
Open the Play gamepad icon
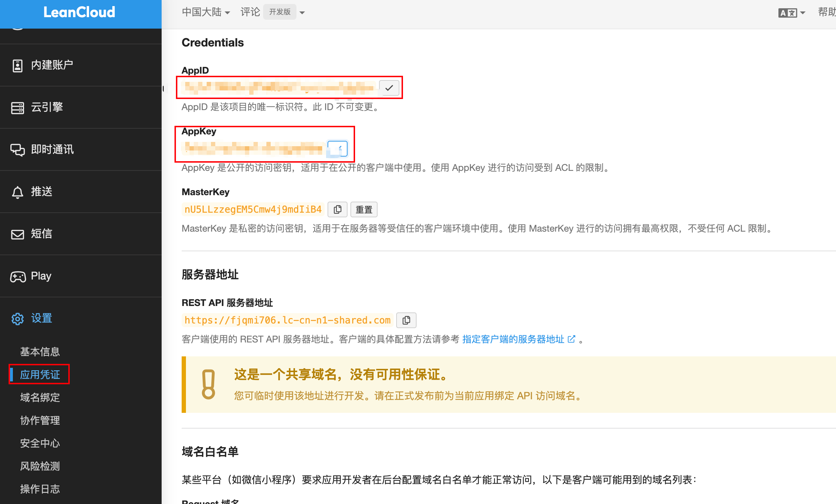(18, 276)
